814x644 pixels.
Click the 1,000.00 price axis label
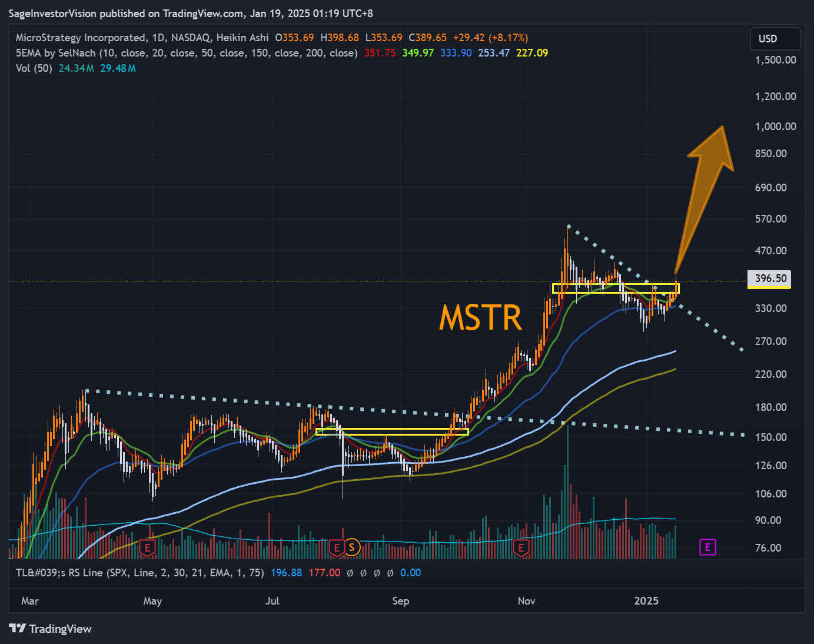(776, 127)
